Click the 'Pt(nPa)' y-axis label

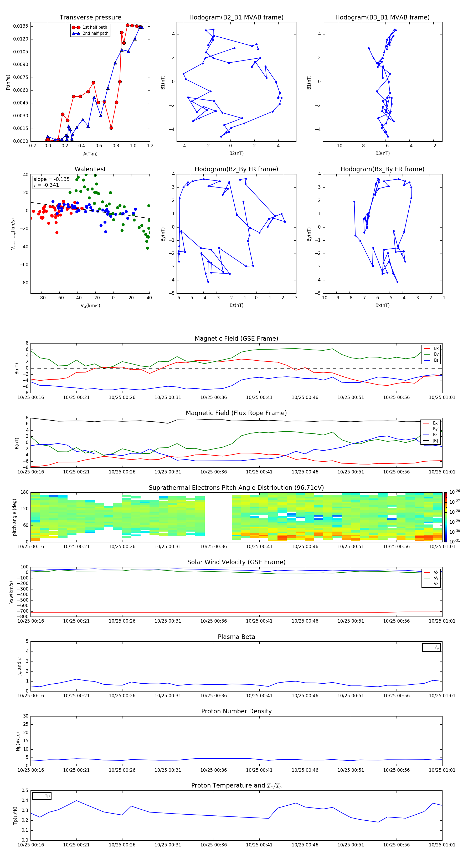(8, 82)
